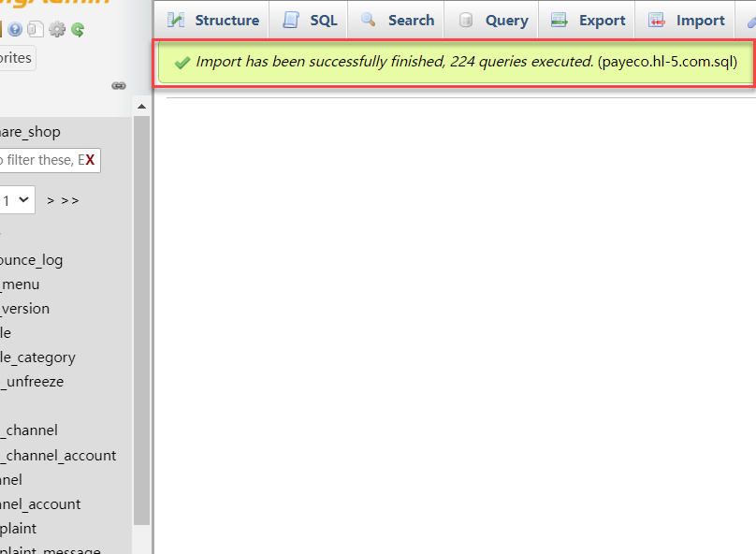Open the Import tab

(688, 20)
